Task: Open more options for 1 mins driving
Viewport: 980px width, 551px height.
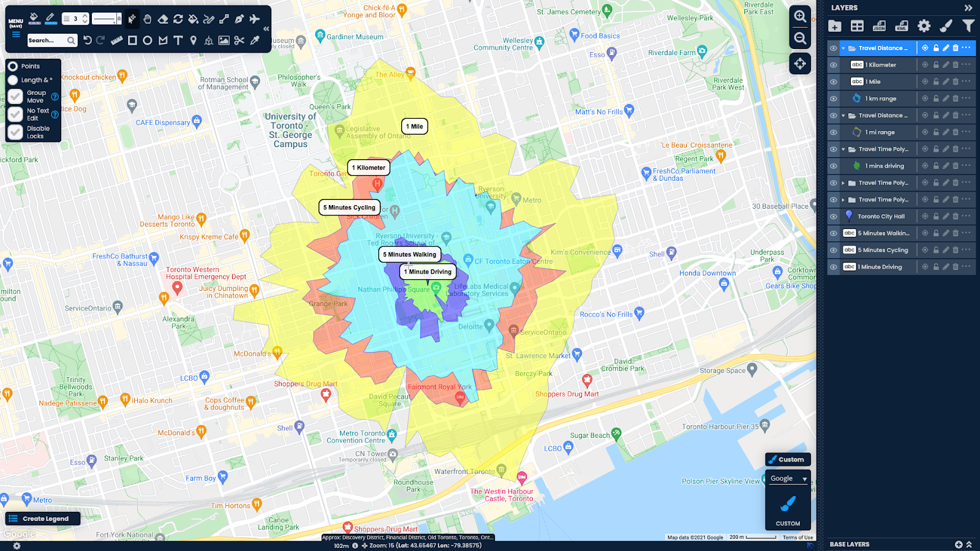Action: pos(966,165)
